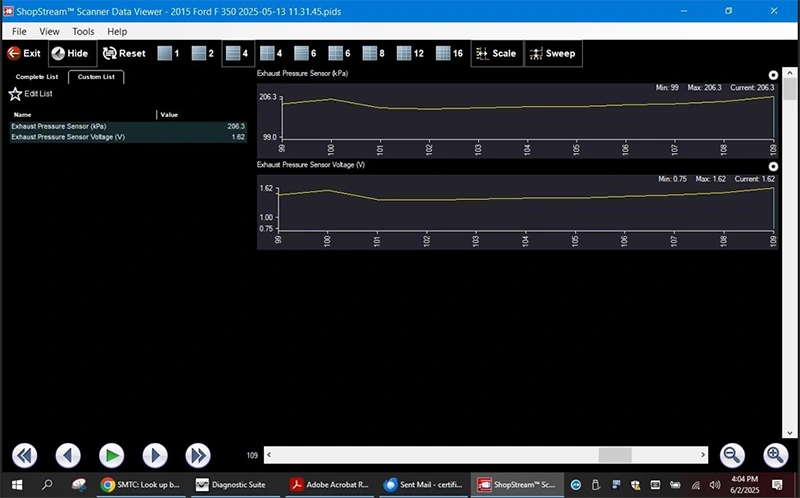Screen dimensions: 800x498
Task: Open the notification center icon
Action: (x=777, y=485)
